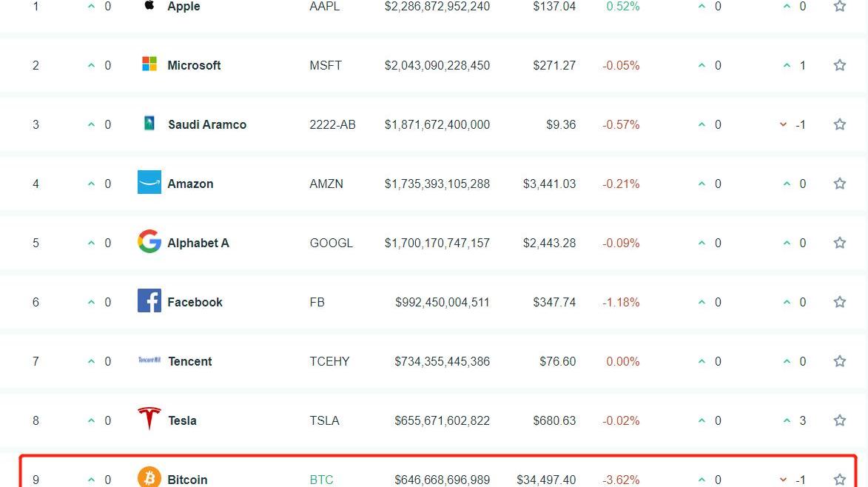Add Tesla to favorites with star
Viewport: 868px width, 487px height.
[839, 420]
